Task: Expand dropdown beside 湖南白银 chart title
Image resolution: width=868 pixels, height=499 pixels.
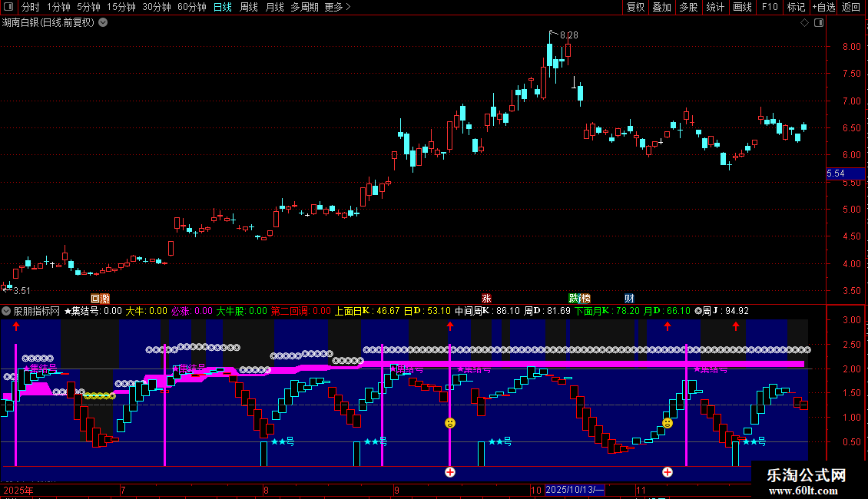Action: 103,22
